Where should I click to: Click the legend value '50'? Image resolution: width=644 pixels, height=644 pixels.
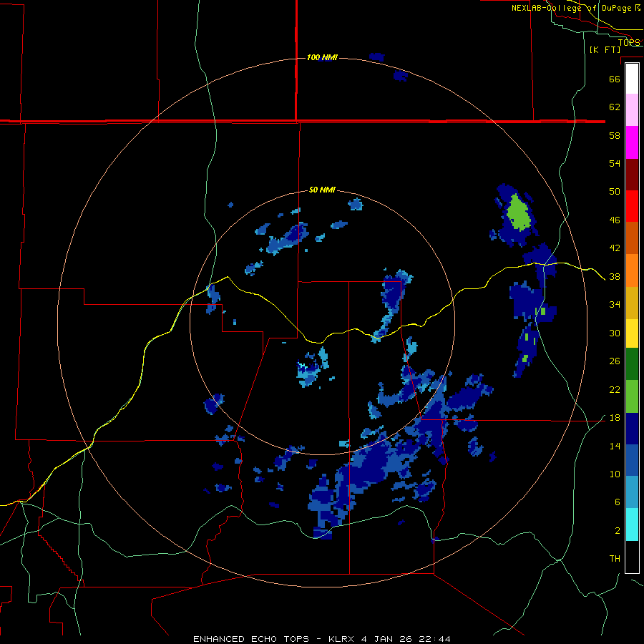[x=615, y=191]
